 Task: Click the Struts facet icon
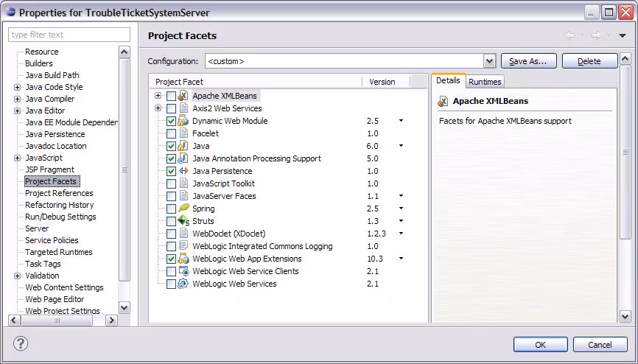tap(183, 220)
